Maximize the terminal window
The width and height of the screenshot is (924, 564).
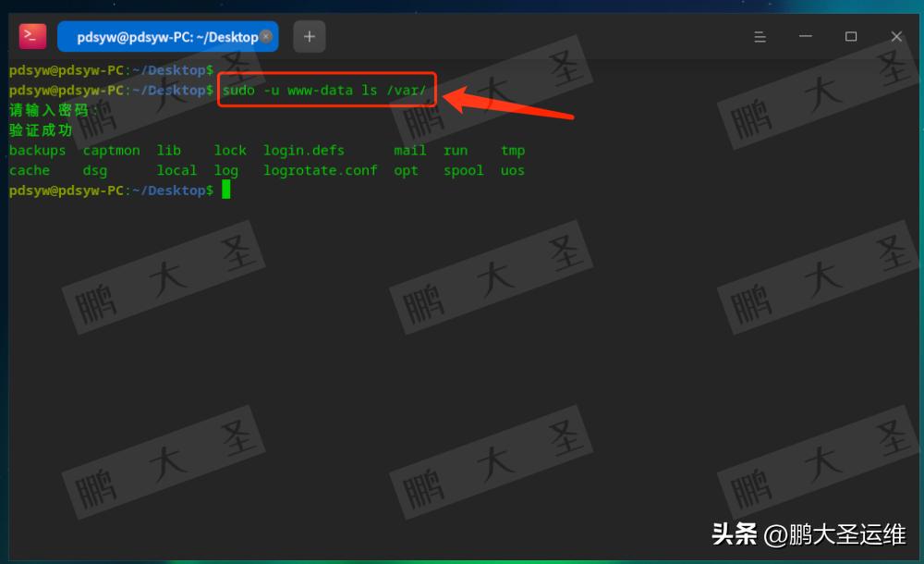pyautogui.click(x=851, y=37)
